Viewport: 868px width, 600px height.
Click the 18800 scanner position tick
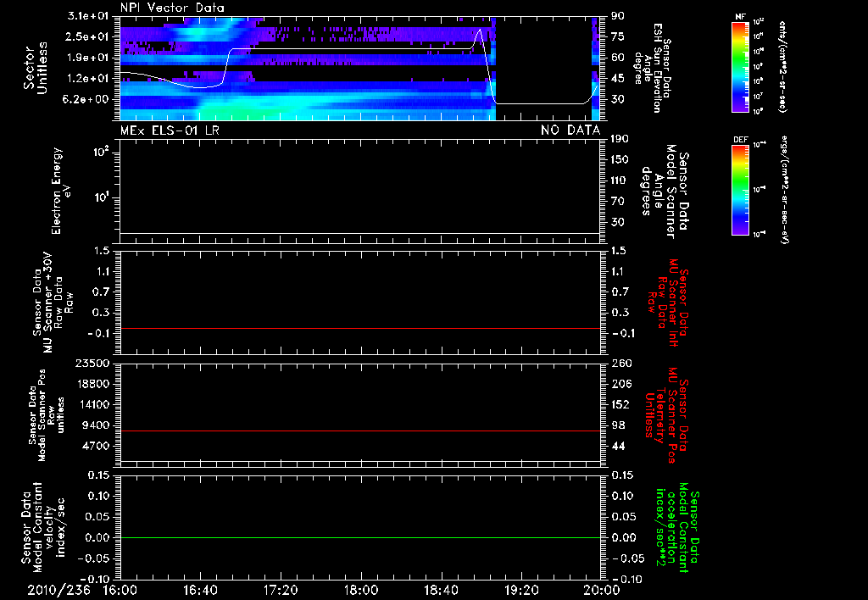coord(93,384)
